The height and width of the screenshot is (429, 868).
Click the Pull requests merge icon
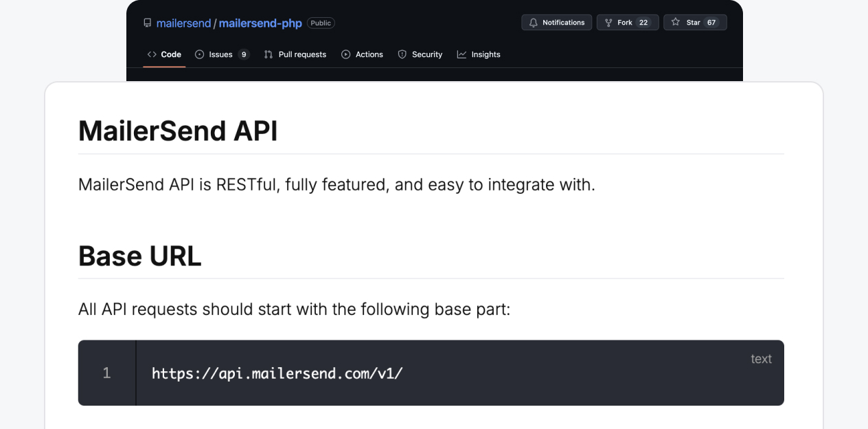[x=269, y=54]
